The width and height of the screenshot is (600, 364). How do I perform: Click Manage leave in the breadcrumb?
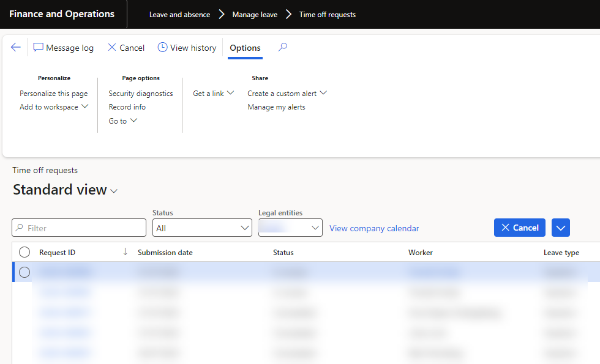255,15
